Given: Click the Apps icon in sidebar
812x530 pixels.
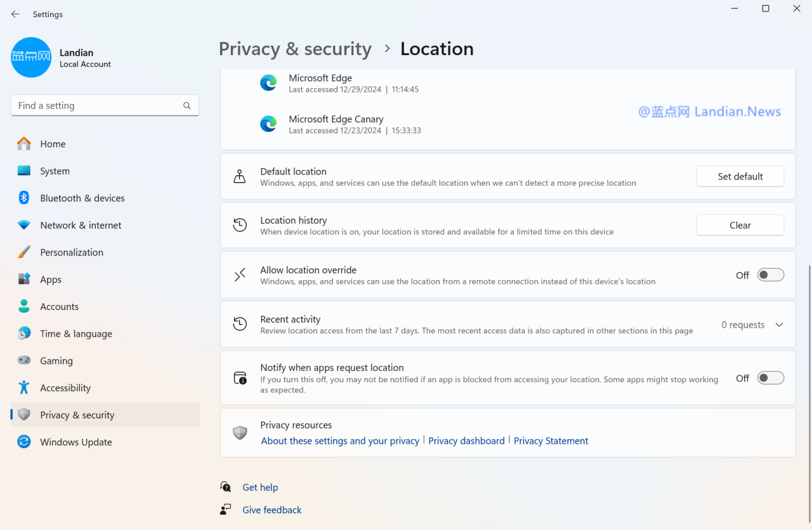Looking at the screenshot, I should (24, 280).
